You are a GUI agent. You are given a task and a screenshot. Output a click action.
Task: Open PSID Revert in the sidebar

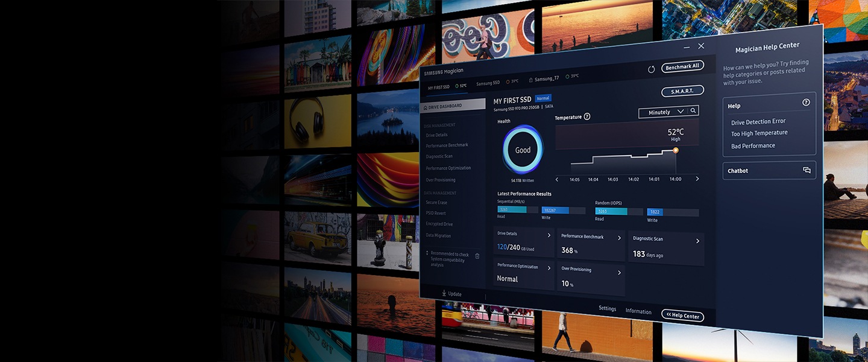tap(436, 213)
